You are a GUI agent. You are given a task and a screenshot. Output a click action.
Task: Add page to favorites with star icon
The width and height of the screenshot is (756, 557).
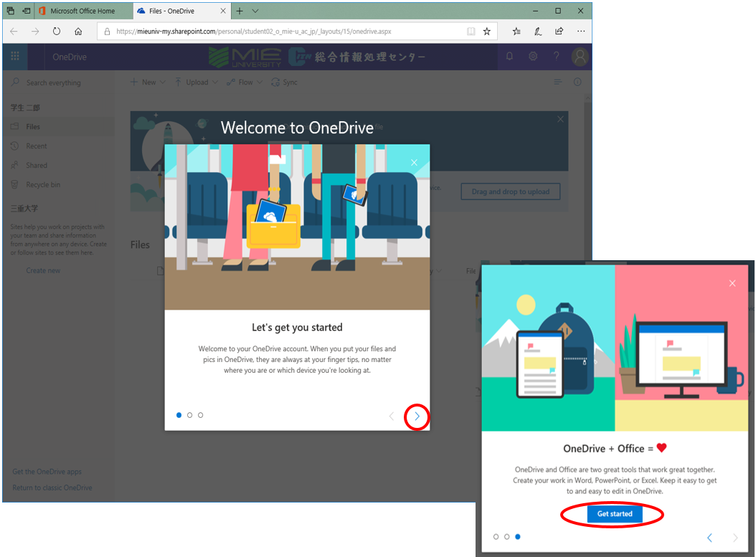487,32
